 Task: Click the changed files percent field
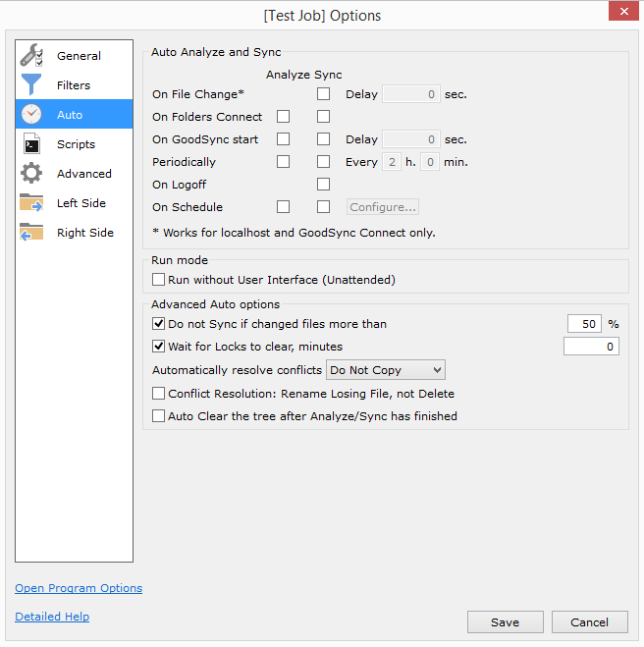(585, 324)
